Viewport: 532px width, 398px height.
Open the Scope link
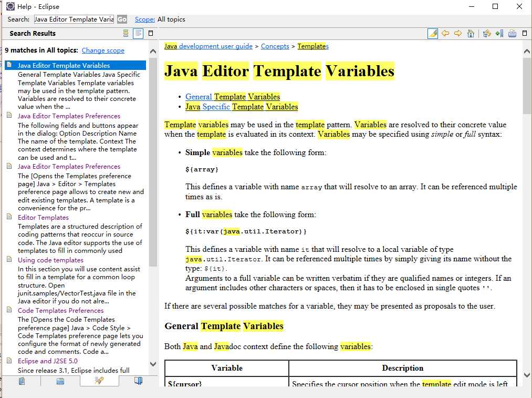pos(145,19)
